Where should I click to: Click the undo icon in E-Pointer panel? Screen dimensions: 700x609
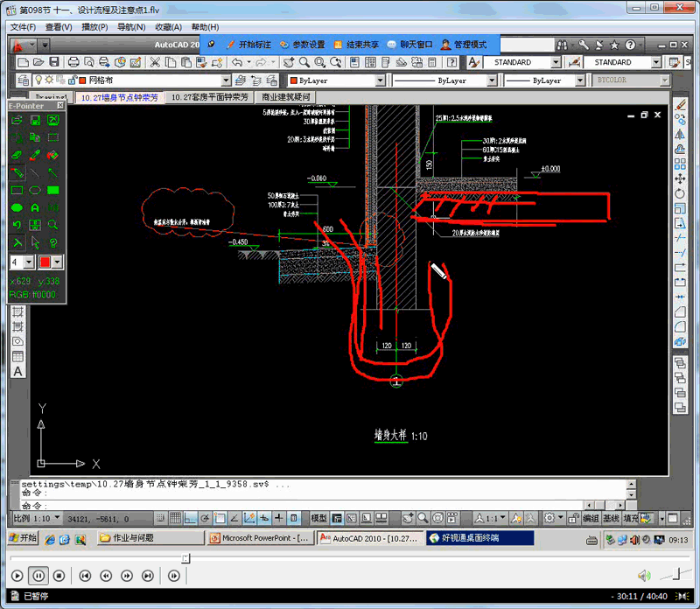17,226
